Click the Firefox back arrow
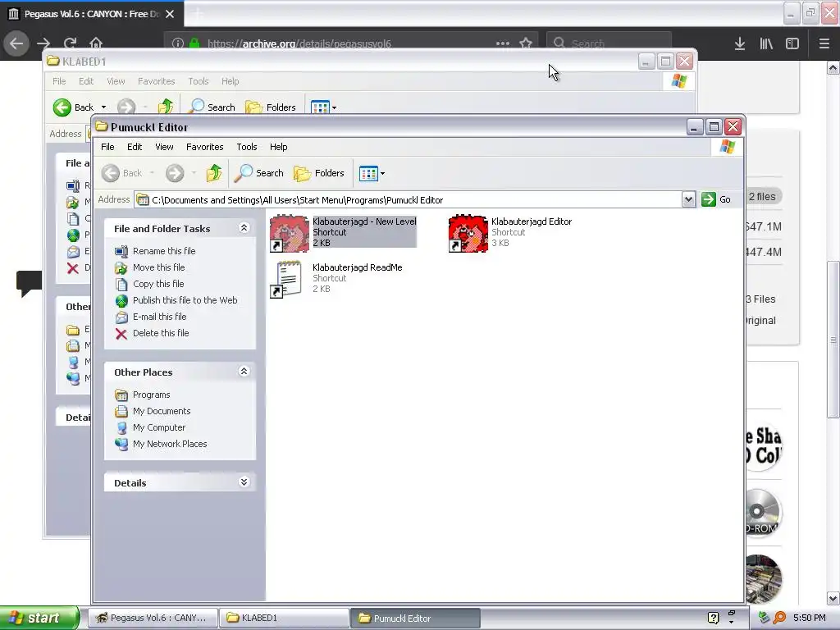 (x=16, y=43)
